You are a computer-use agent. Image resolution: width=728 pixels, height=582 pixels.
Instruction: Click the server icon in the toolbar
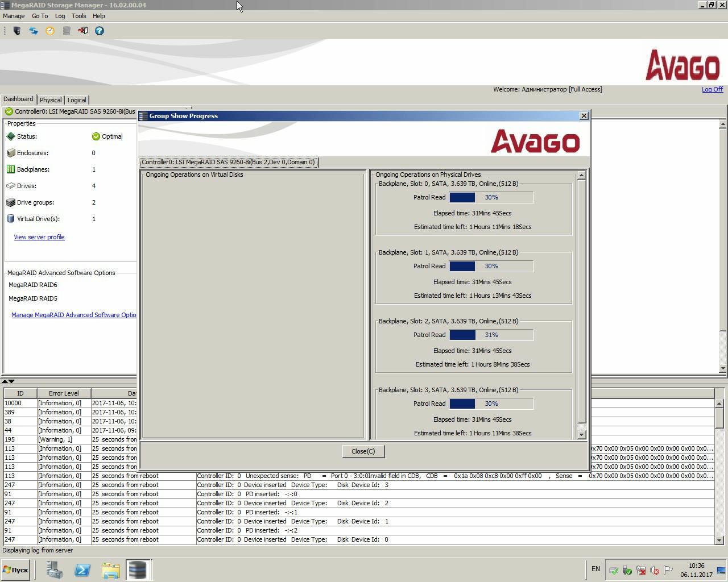[x=17, y=31]
